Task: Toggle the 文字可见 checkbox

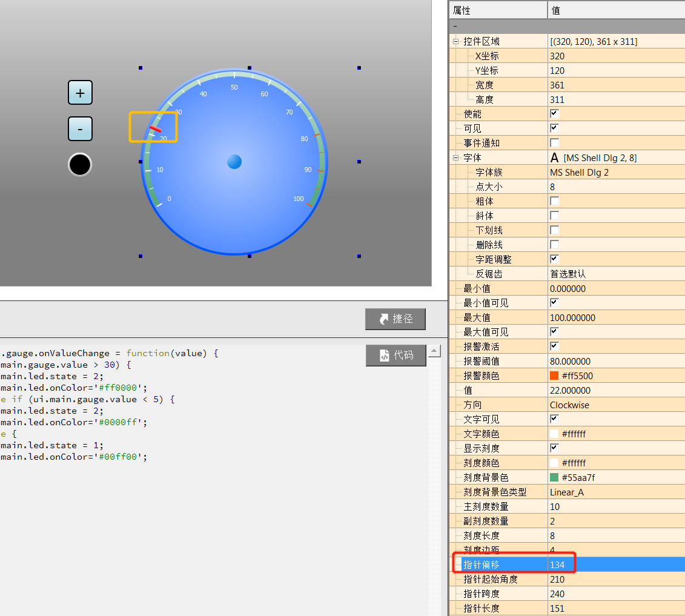Action: 554,419
